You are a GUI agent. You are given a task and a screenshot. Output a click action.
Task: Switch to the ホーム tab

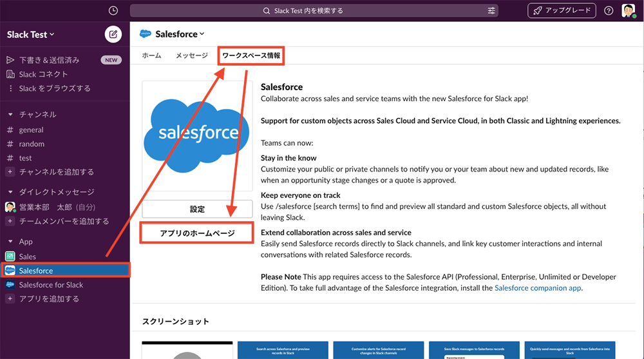pyautogui.click(x=151, y=55)
